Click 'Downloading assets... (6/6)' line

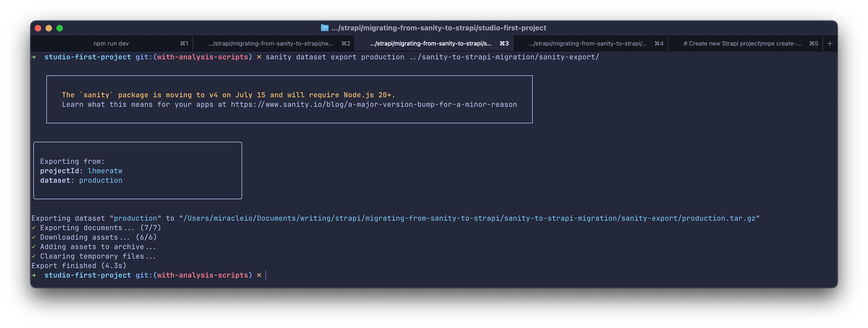click(94, 237)
